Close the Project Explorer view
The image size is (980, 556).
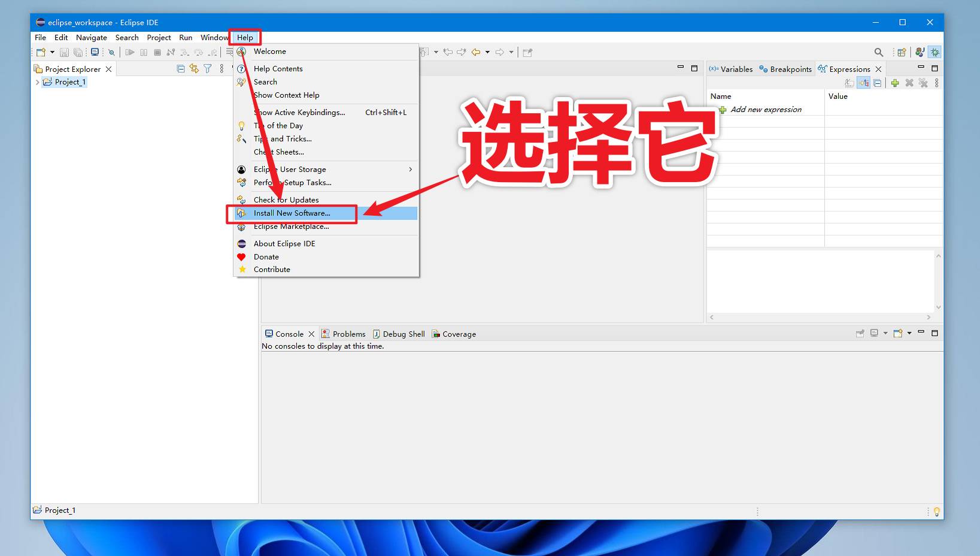point(108,69)
